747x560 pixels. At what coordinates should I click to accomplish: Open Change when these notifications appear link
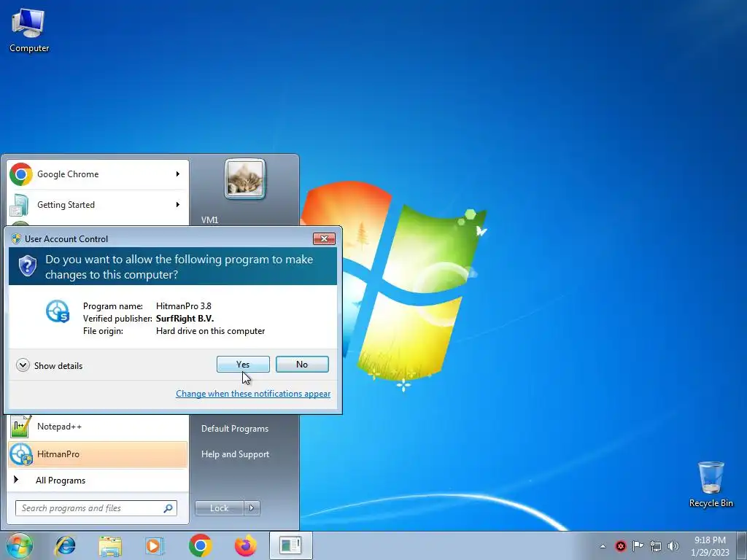click(253, 394)
